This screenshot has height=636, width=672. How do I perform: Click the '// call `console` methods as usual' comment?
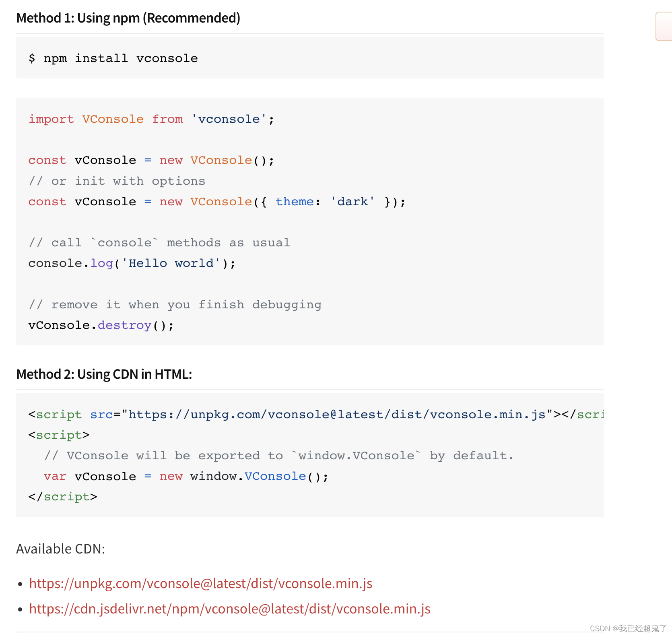point(159,243)
